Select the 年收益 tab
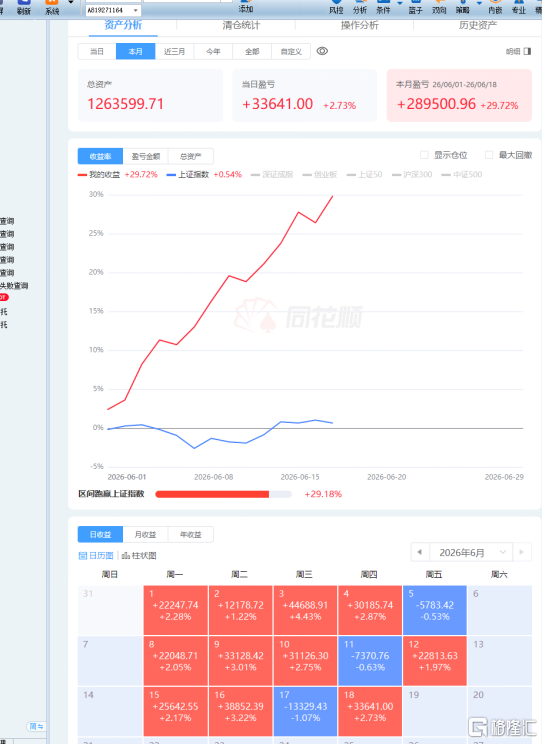 (190, 534)
